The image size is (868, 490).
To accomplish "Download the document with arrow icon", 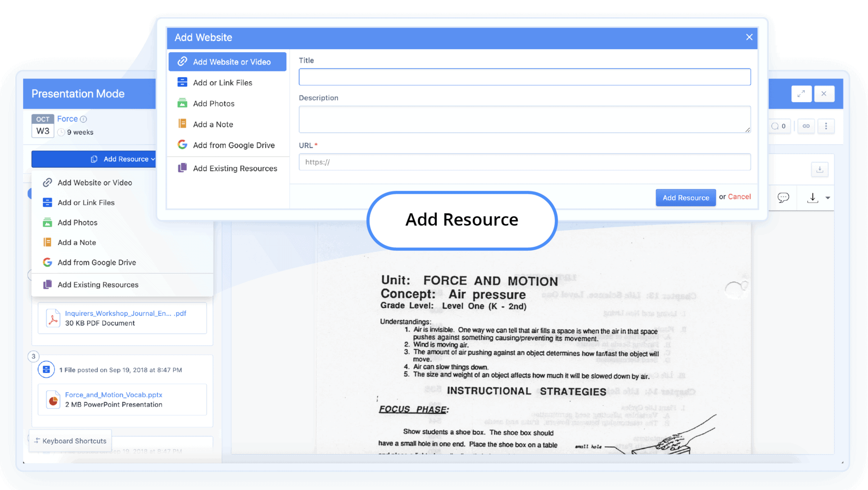I will [x=813, y=197].
